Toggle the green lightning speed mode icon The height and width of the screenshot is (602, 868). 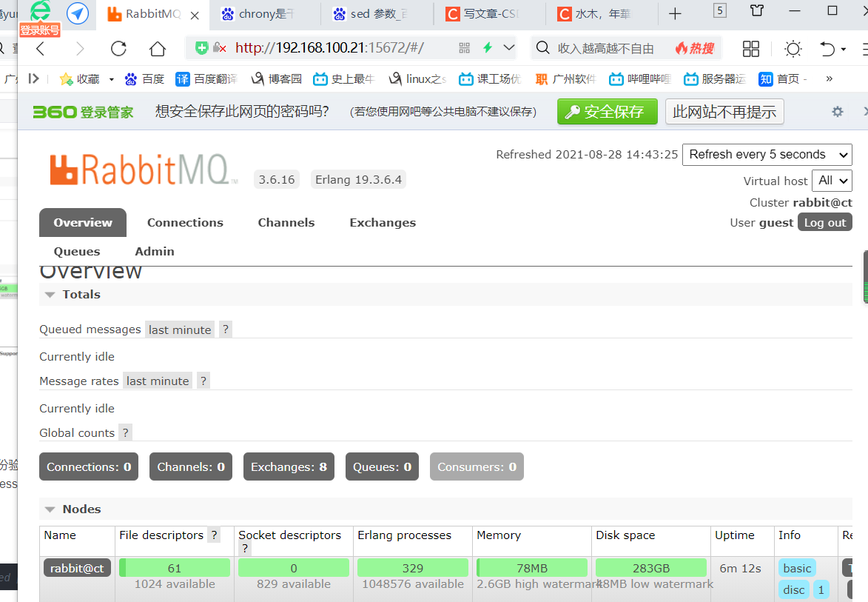coord(488,47)
